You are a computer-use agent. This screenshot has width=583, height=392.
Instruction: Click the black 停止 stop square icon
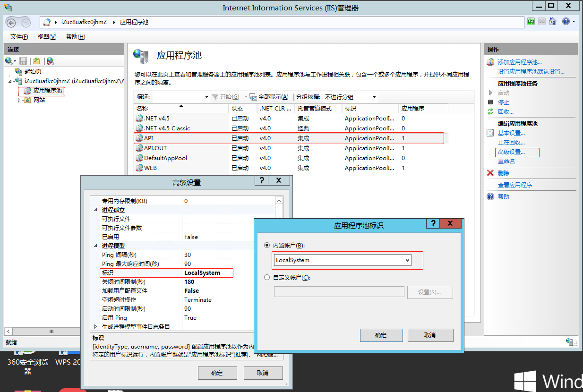click(x=490, y=102)
